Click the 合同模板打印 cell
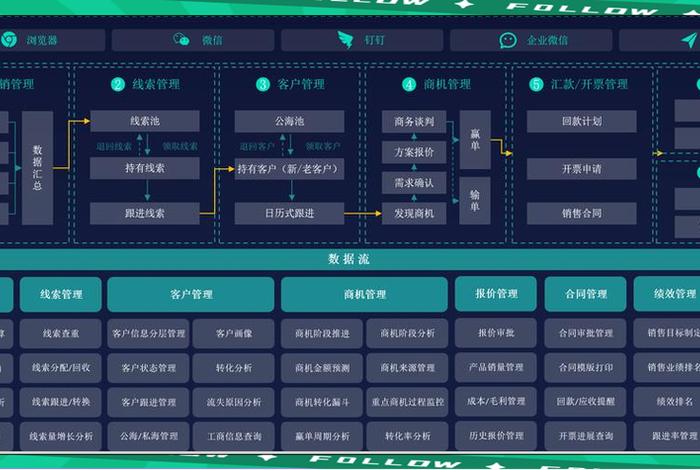The width and height of the screenshot is (700, 470). [x=585, y=367]
